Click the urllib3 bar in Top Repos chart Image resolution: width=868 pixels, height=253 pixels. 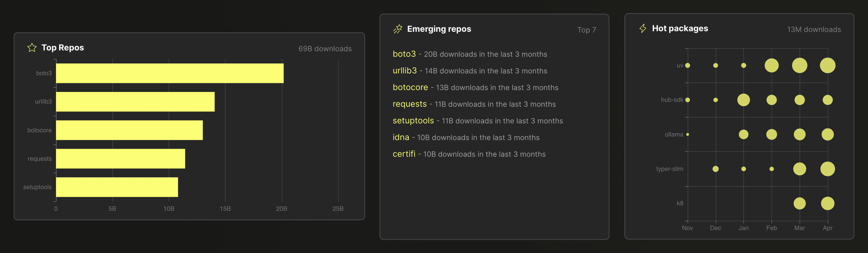135,102
